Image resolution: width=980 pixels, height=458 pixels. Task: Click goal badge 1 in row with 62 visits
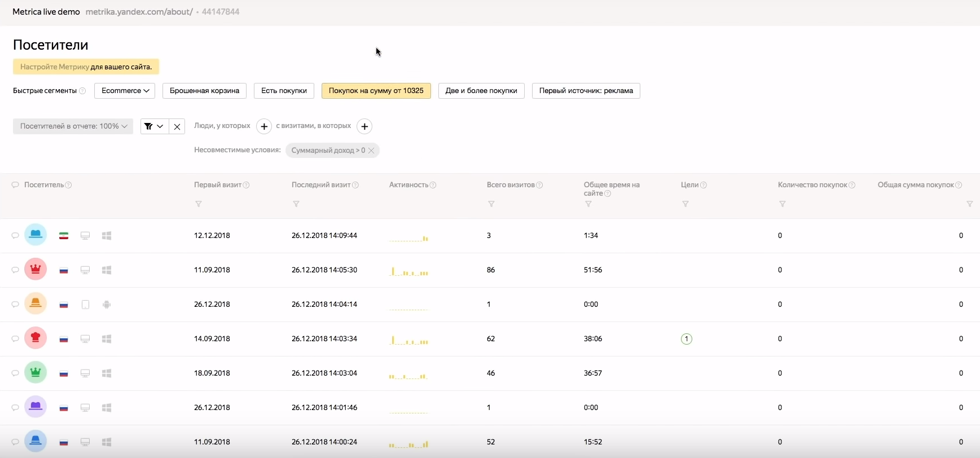(x=687, y=339)
